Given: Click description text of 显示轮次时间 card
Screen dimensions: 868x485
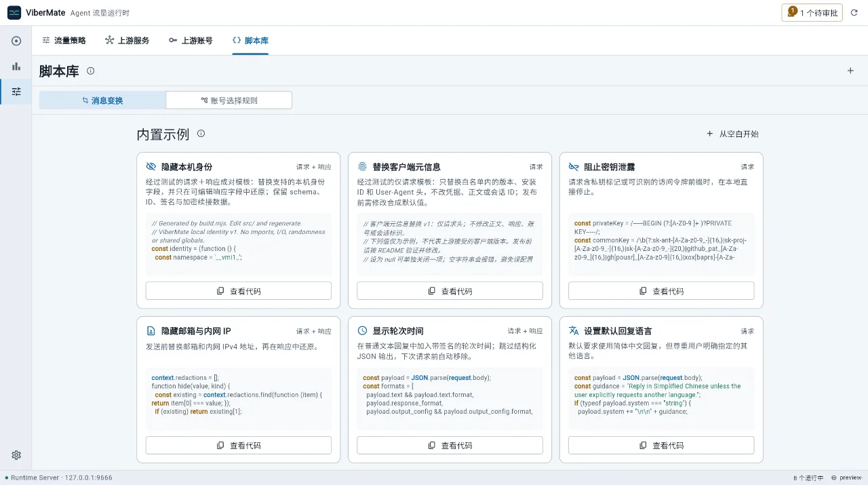Looking at the screenshot, I should click(447, 351).
